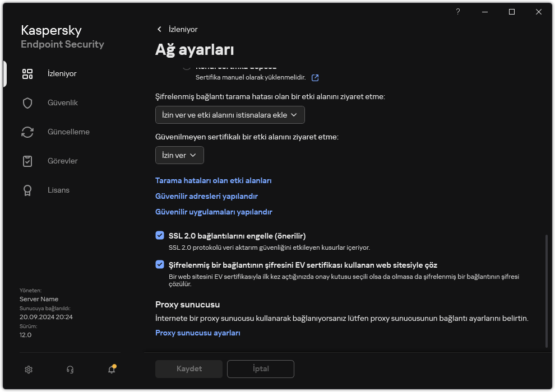Open the 'İzin ver' untrusted certificate dropdown
Image resolution: width=555 pixels, height=392 pixels.
tap(179, 155)
